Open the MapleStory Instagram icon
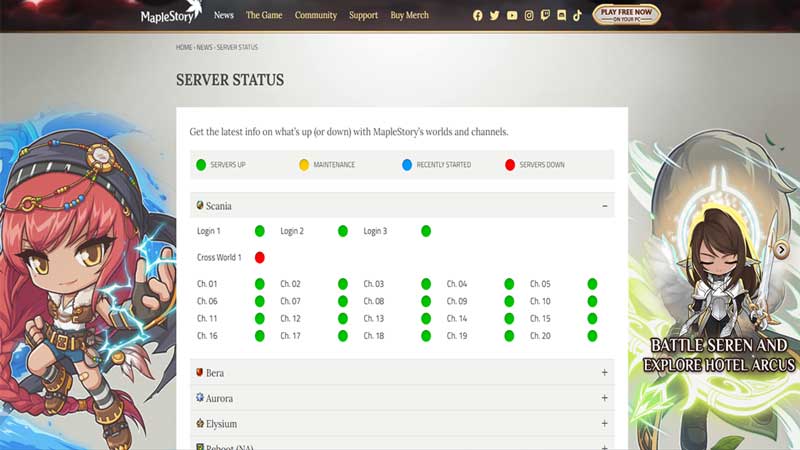Viewport: 800px width, 450px height. (x=529, y=15)
